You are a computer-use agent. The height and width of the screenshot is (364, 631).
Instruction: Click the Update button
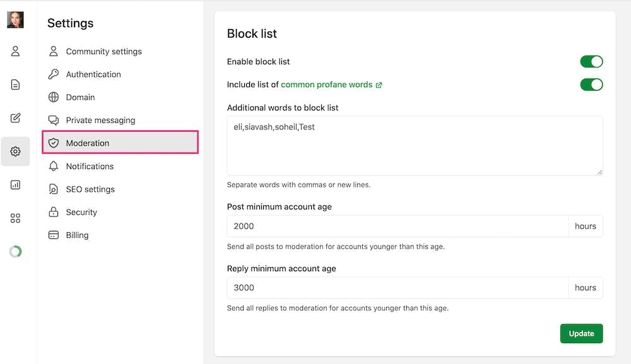pyautogui.click(x=581, y=333)
